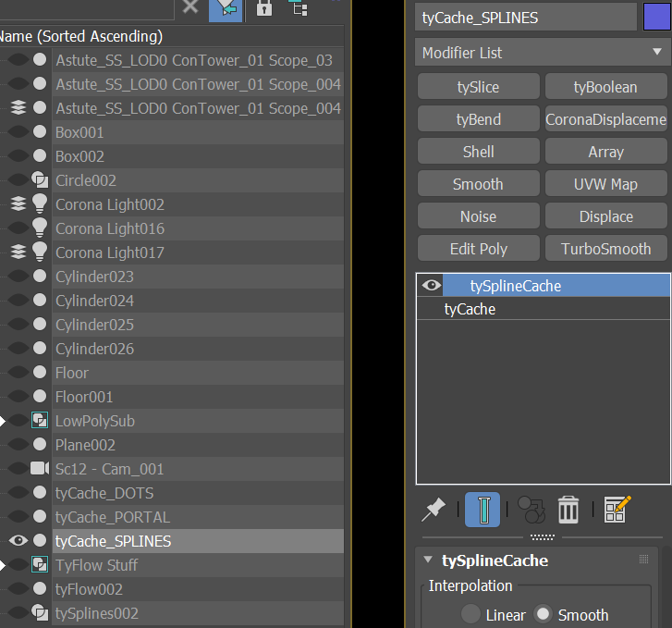
Task: Select Linear interpolation radio button
Action: [x=471, y=614]
